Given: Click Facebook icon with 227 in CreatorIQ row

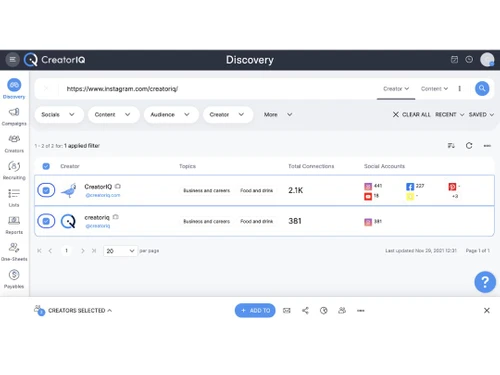Looking at the screenshot, I should click(x=410, y=186).
